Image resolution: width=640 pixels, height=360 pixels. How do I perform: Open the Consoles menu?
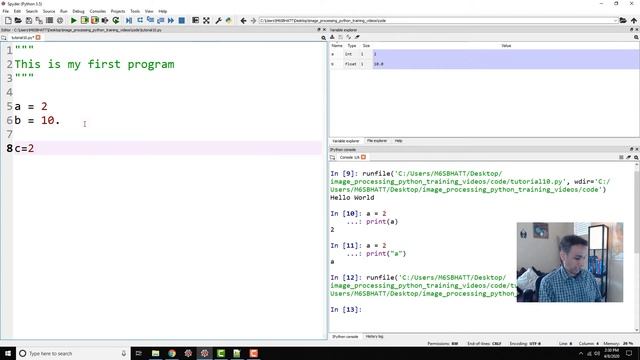tap(98, 11)
